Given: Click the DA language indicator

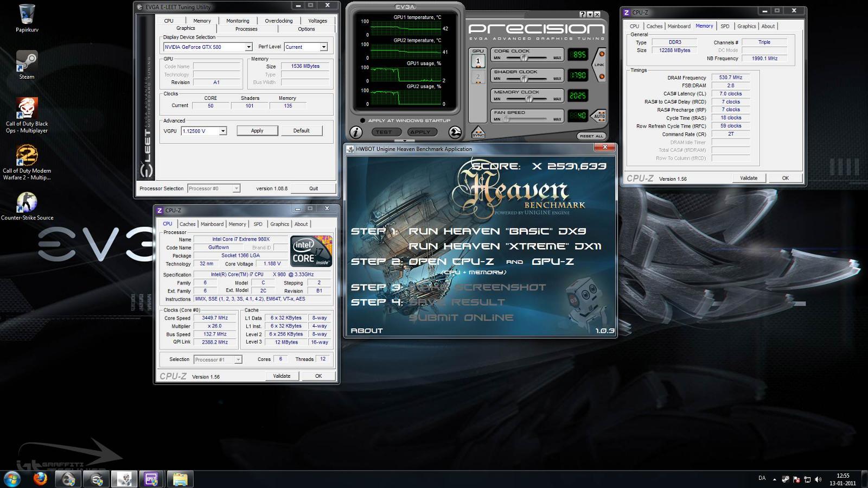Looking at the screenshot, I should pos(762,478).
